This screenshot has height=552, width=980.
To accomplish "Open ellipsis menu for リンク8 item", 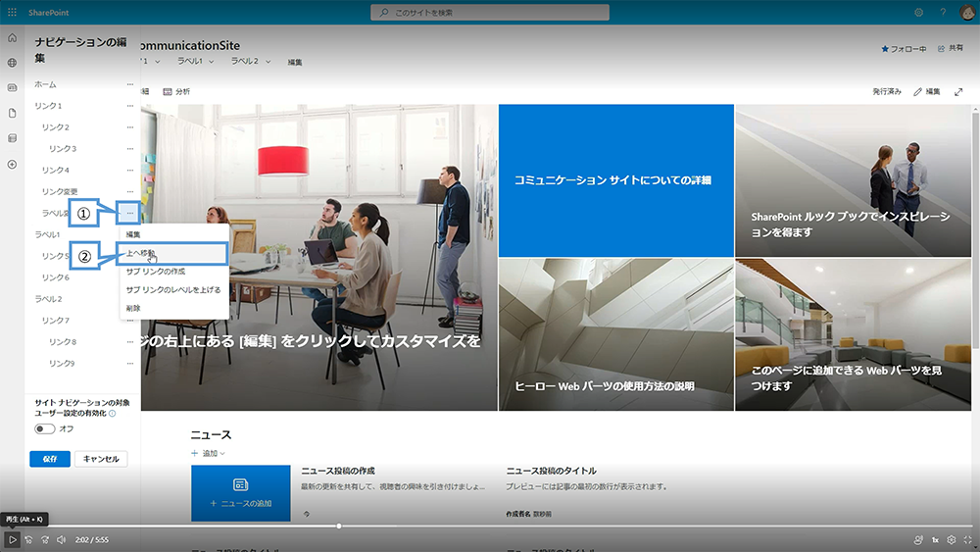I will 130,342.
